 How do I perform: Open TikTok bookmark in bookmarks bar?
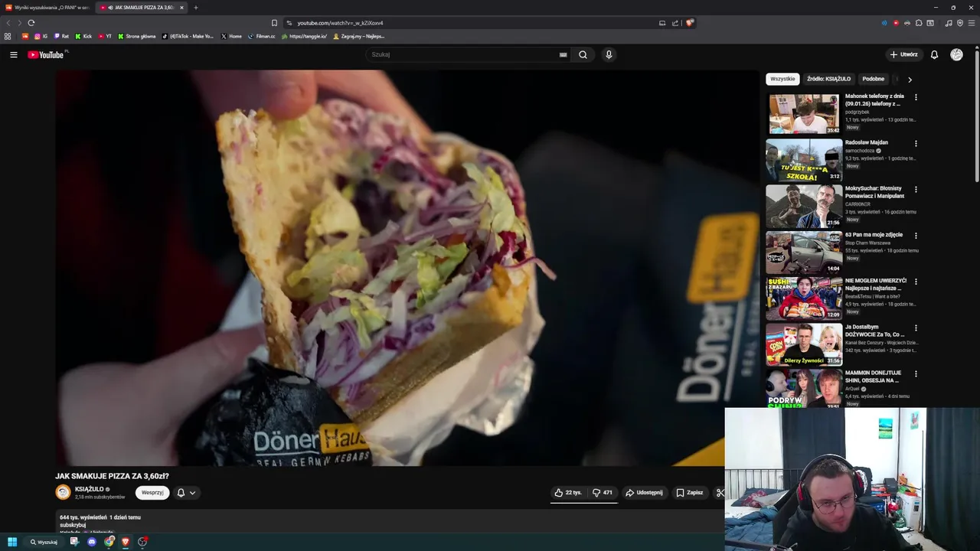point(188,36)
